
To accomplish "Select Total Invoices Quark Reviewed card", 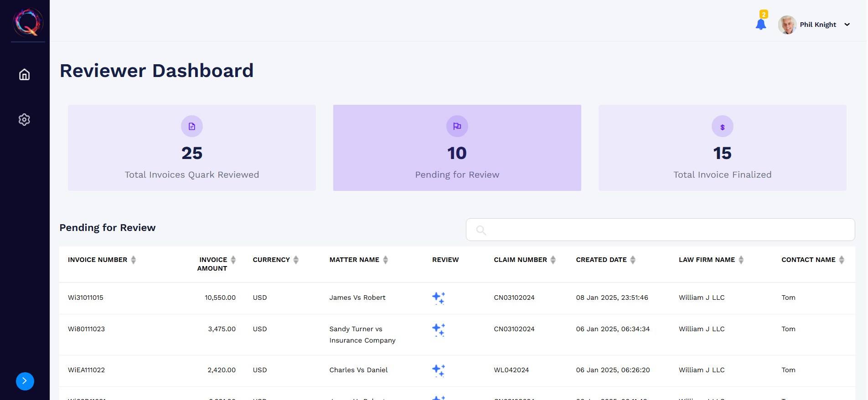I will tap(192, 148).
